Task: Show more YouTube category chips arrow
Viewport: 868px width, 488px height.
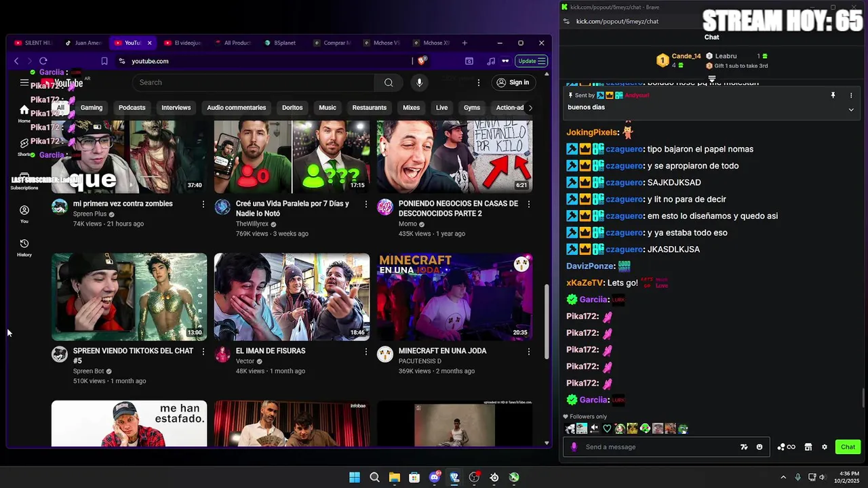Action: click(530, 108)
